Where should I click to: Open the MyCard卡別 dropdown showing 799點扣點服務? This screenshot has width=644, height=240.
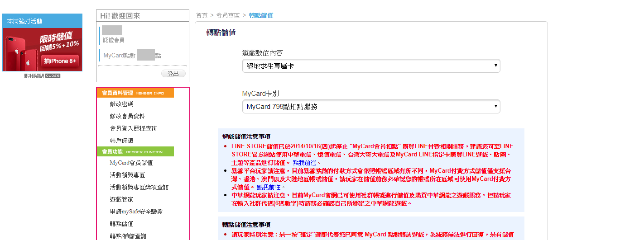[371, 107]
